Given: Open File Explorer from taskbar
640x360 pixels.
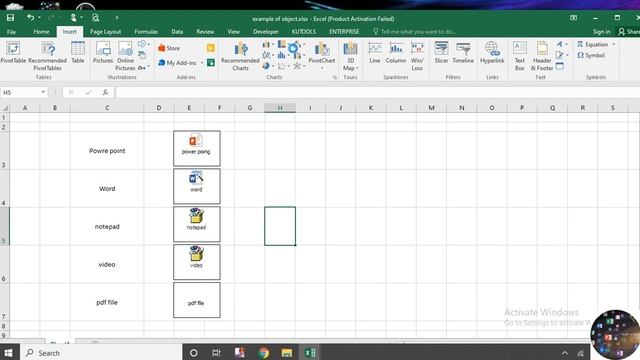Looking at the screenshot, I should coord(287,353).
